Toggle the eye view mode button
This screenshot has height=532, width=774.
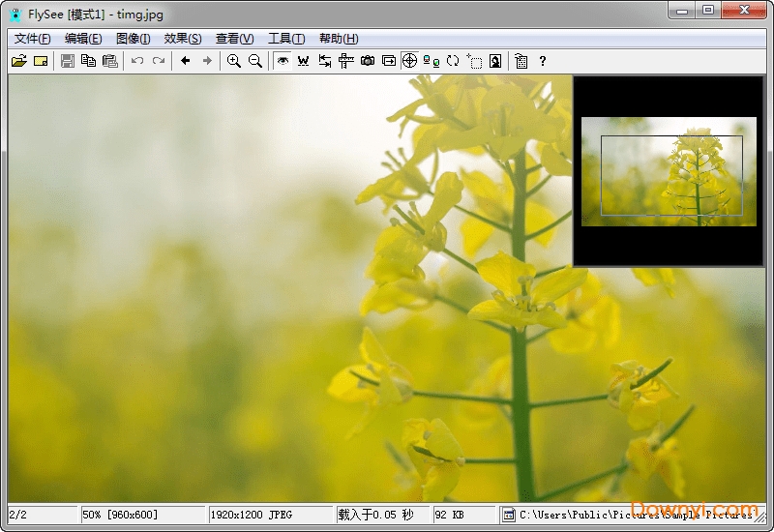point(283,61)
